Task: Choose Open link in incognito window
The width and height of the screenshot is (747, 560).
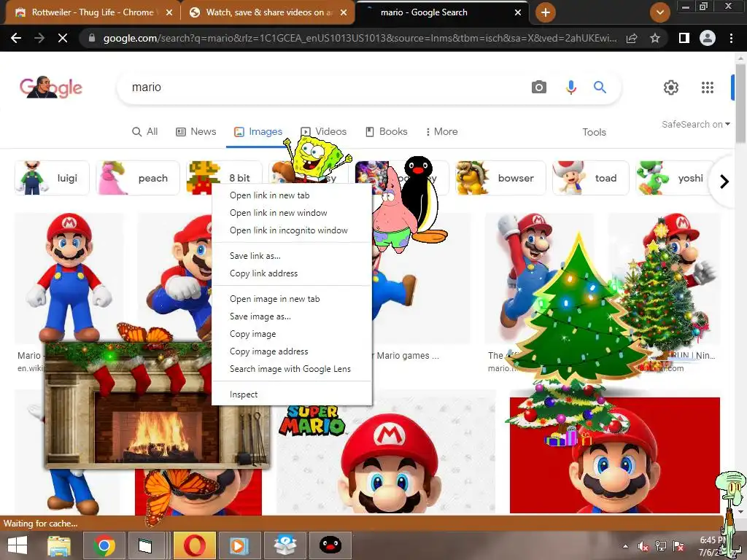Action: (292, 230)
